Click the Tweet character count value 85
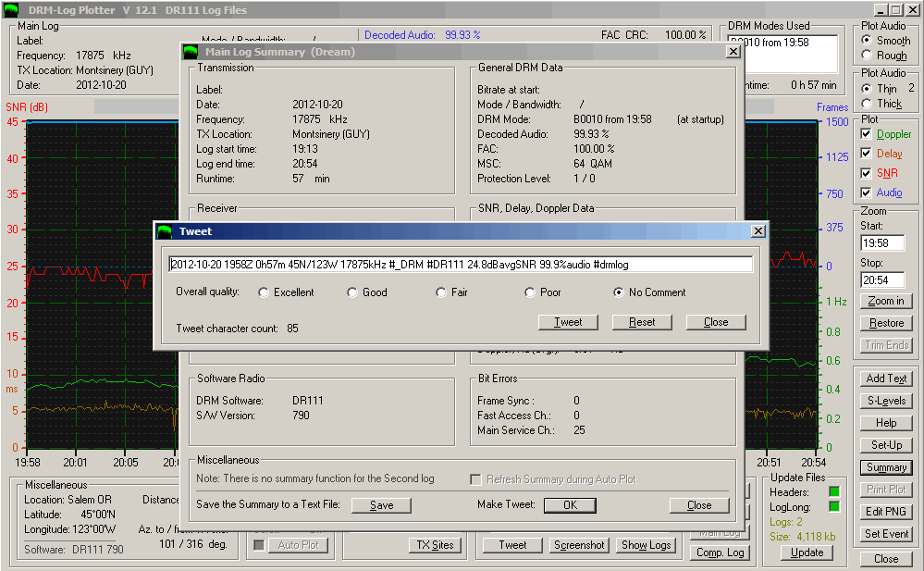This screenshot has width=924, height=571. coord(292,329)
